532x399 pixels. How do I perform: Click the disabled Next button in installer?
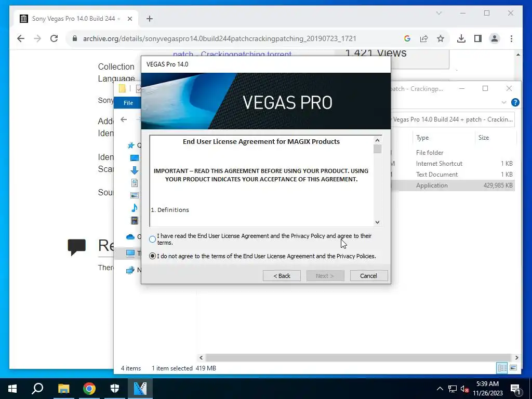pos(325,276)
